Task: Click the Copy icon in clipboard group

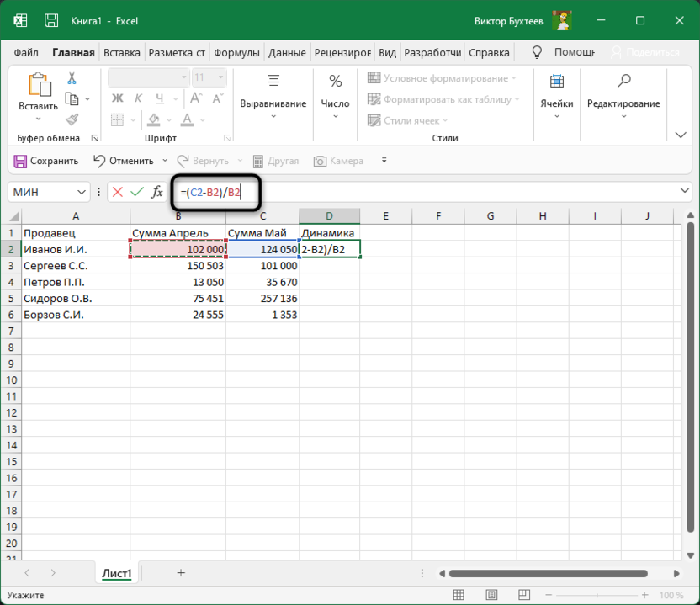Action: [72, 98]
